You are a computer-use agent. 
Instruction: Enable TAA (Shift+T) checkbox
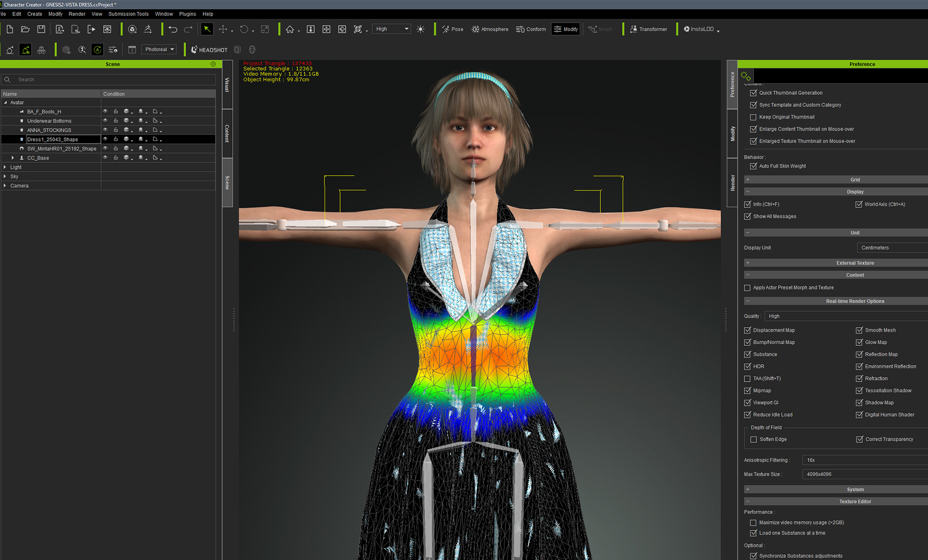(x=747, y=379)
